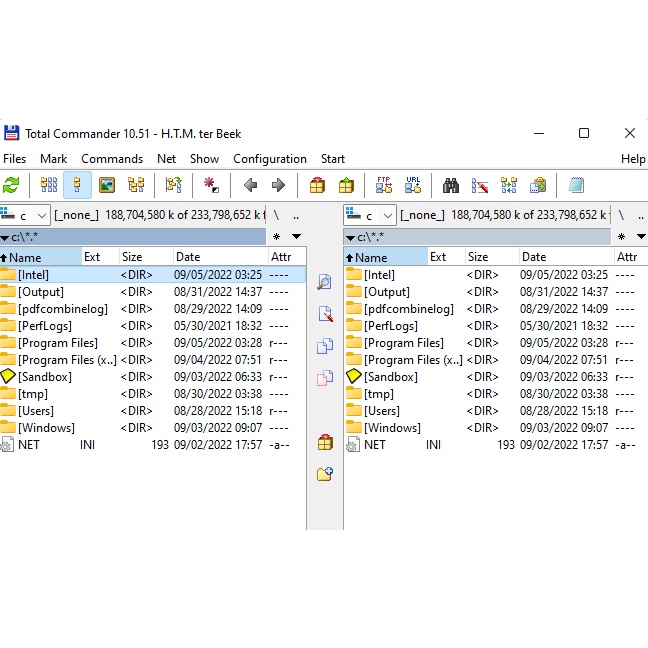The height and width of the screenshot is (648, 648).
Task: Open the Configuration menu
Action: [270, 159]
